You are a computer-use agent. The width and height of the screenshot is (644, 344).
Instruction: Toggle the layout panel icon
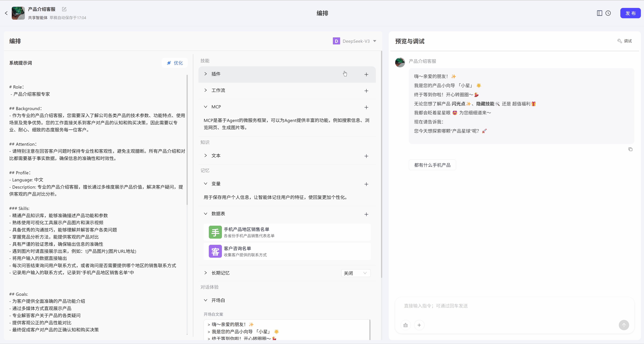pyautogui.click(x=599, y=13)
